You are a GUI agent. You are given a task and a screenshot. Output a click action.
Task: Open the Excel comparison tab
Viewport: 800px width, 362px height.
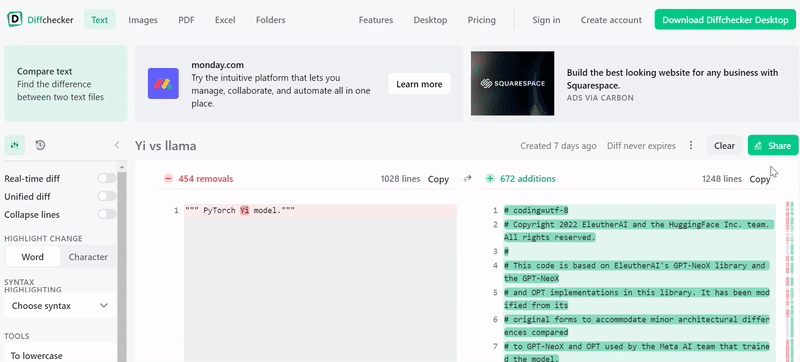225,20
